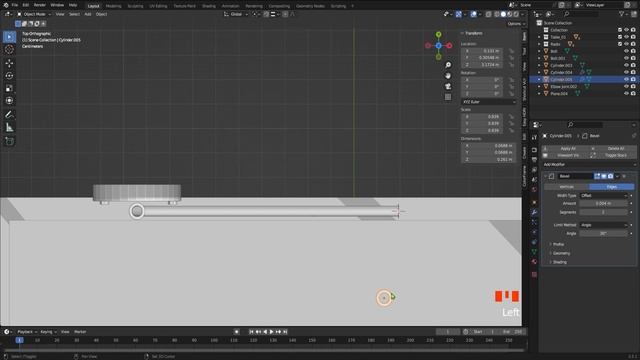Switch to Geometry Nodes workspace tab
640x360 pixels.
[310, 6]
